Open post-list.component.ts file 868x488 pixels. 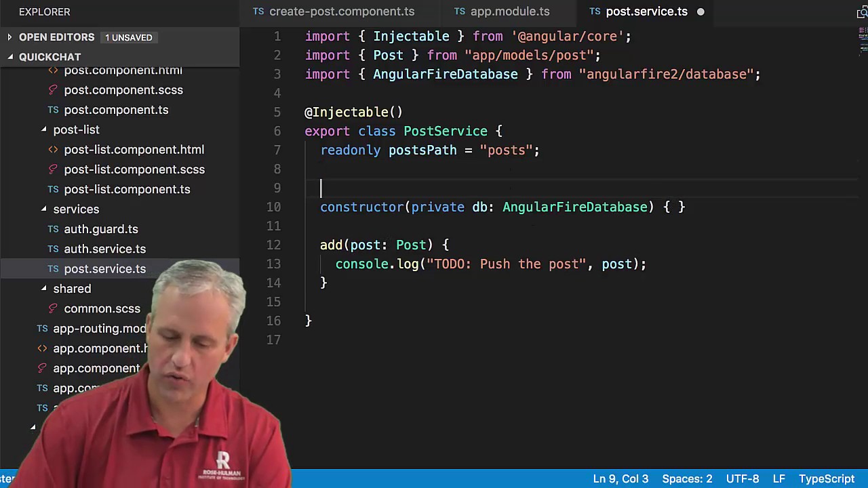127,189
